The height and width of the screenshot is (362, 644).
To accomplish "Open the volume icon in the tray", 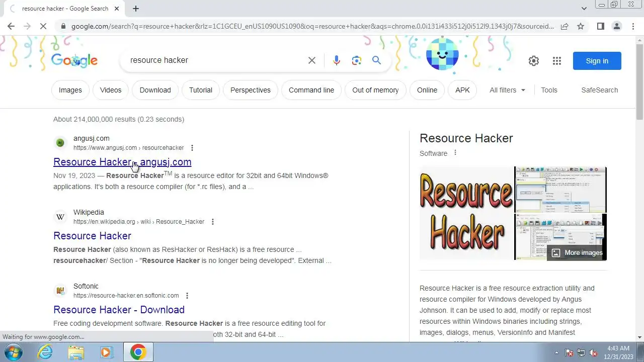I will tap(593, 352).
